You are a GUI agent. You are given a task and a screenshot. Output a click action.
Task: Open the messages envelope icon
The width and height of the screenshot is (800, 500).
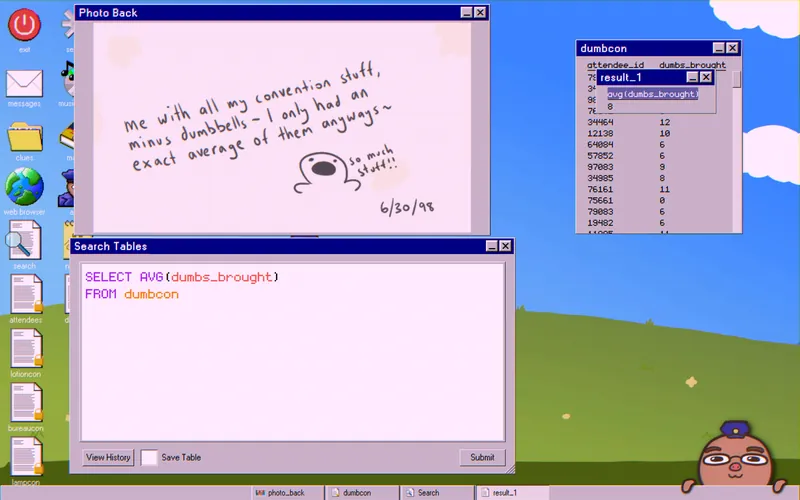24,83
